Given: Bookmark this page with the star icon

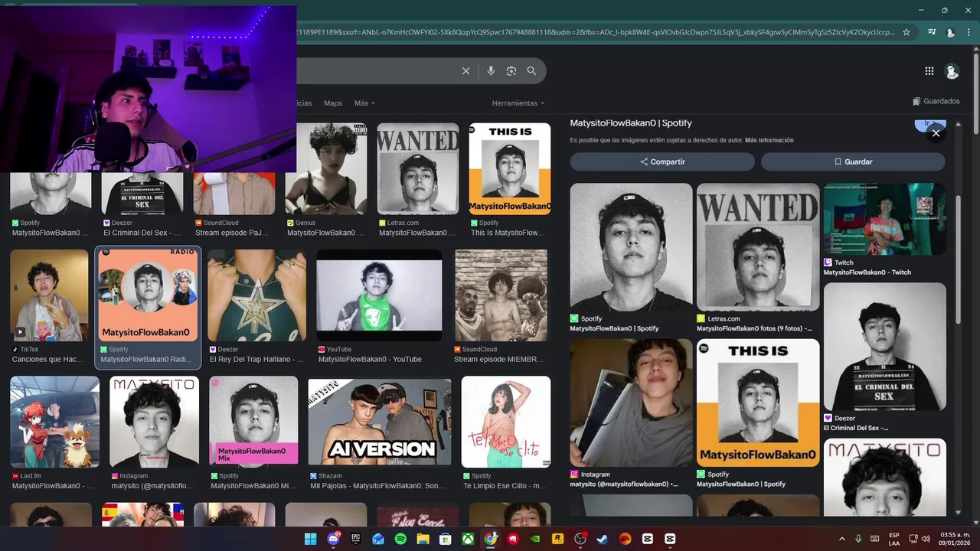Looking at the screenshot, I should point(906,32).
